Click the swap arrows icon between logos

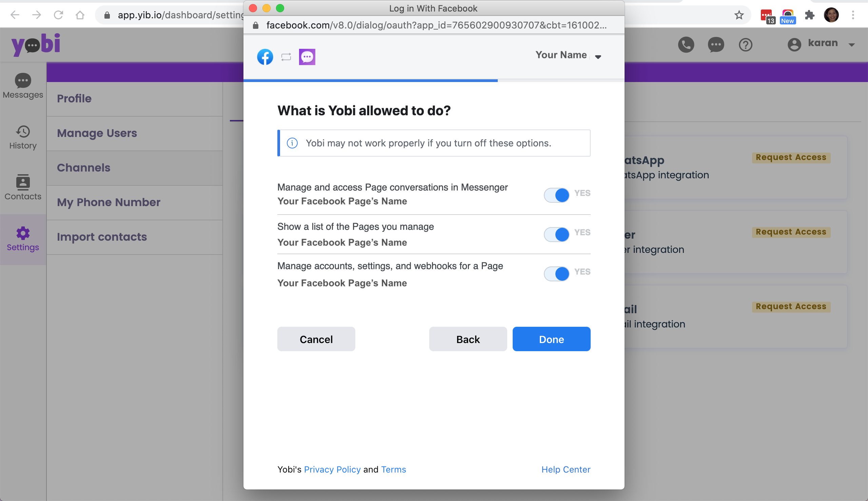point(286,57)
